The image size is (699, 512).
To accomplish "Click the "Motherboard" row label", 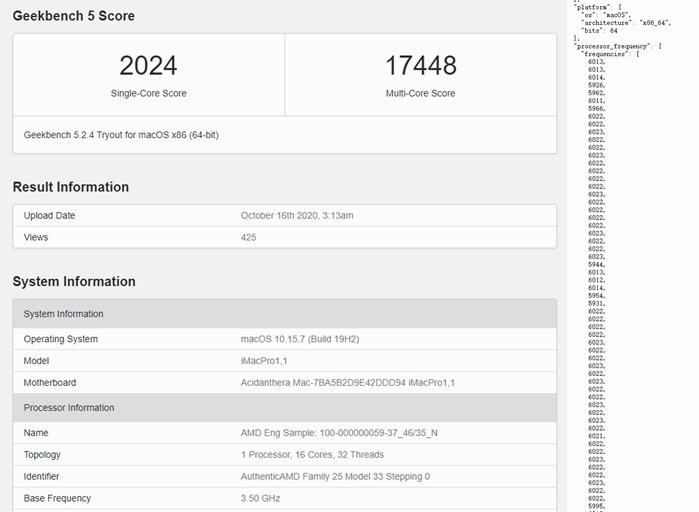I will click(50, 383).
